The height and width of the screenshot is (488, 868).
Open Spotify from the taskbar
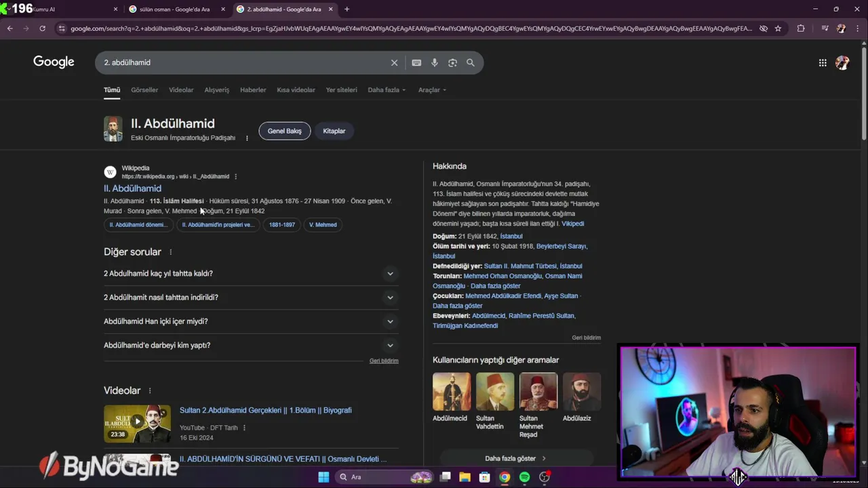pos(524,477)
